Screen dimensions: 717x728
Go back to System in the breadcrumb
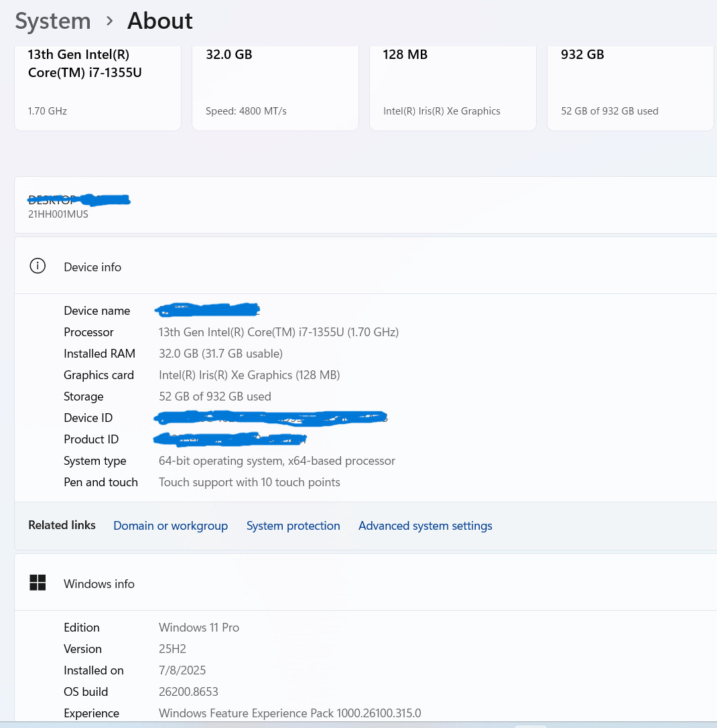pyautogui.click(x=53, y=21)
